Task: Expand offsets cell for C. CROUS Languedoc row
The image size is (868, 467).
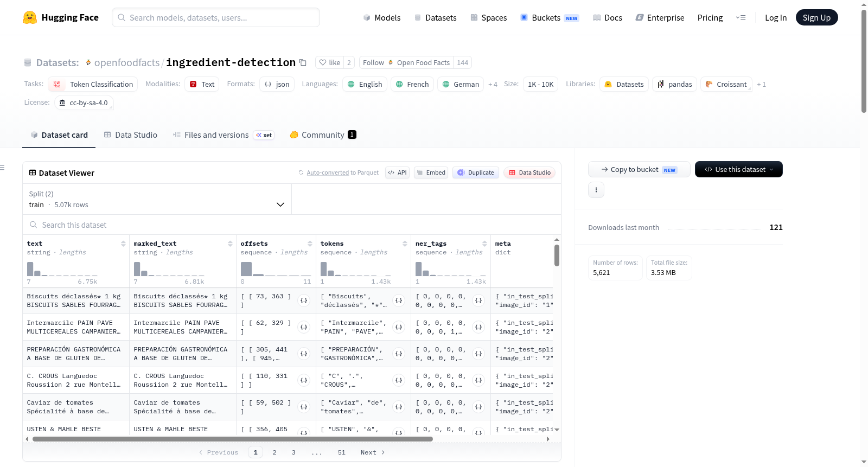Action: [304, 380]
